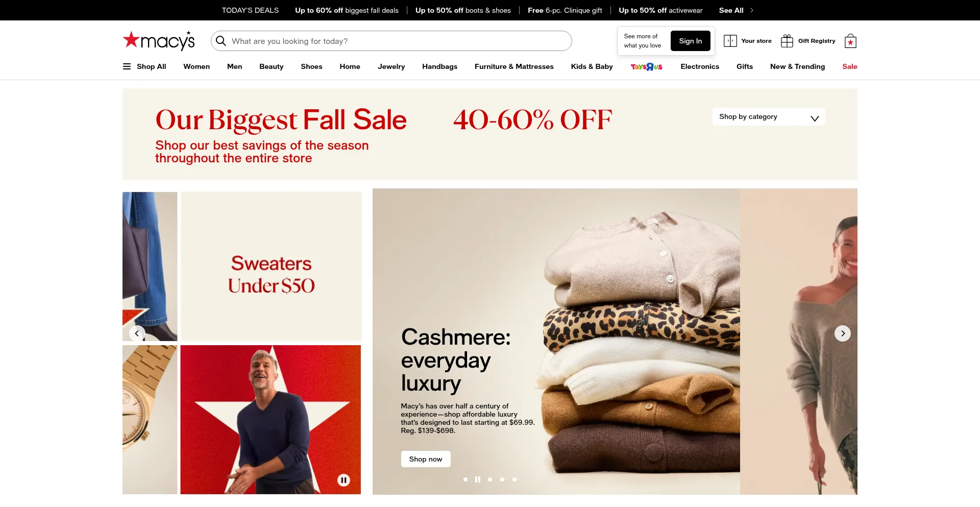
Task: Select the first carousel dot indicator
Action: click(x=465, y=479)
